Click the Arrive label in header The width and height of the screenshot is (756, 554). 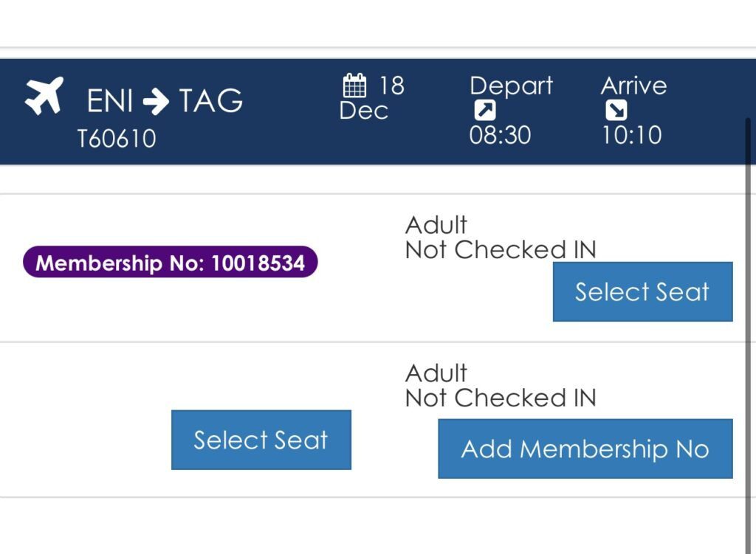pos(633,86)
